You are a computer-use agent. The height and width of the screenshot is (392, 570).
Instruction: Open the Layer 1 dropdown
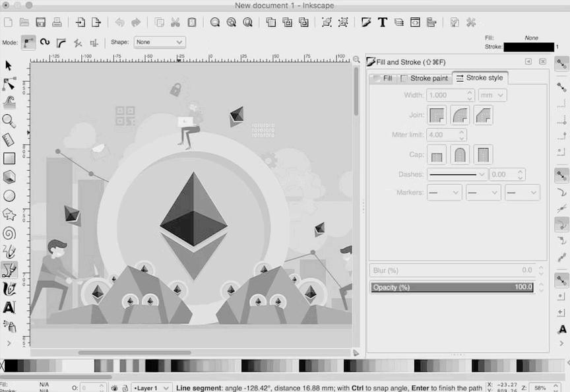[151, 388]
